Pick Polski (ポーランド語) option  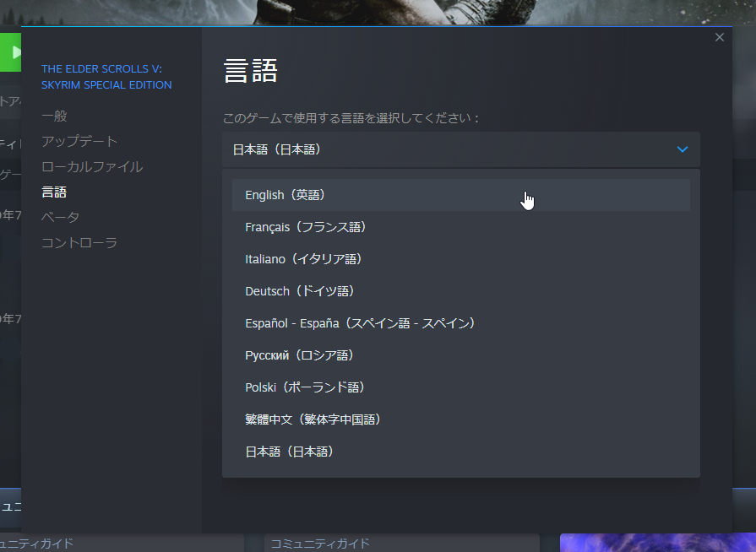pyautogui.click(x=461, y=387)
